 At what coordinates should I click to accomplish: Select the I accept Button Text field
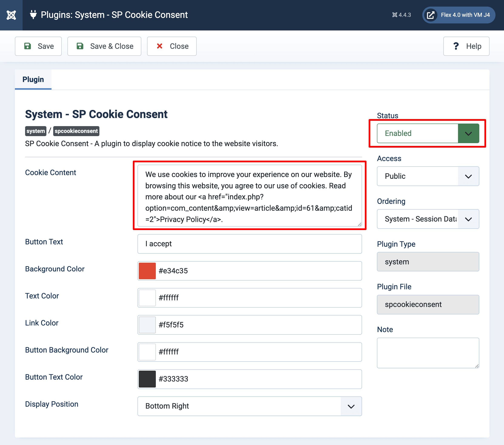249,244
